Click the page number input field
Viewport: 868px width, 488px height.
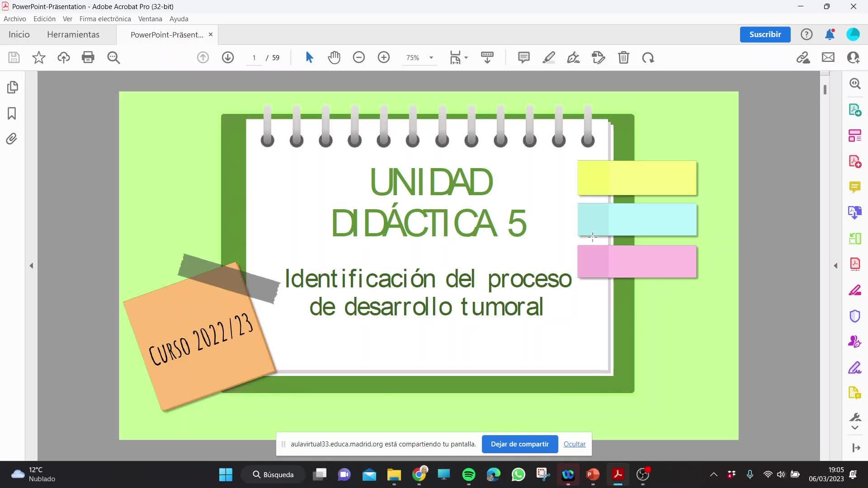[254, 58]
